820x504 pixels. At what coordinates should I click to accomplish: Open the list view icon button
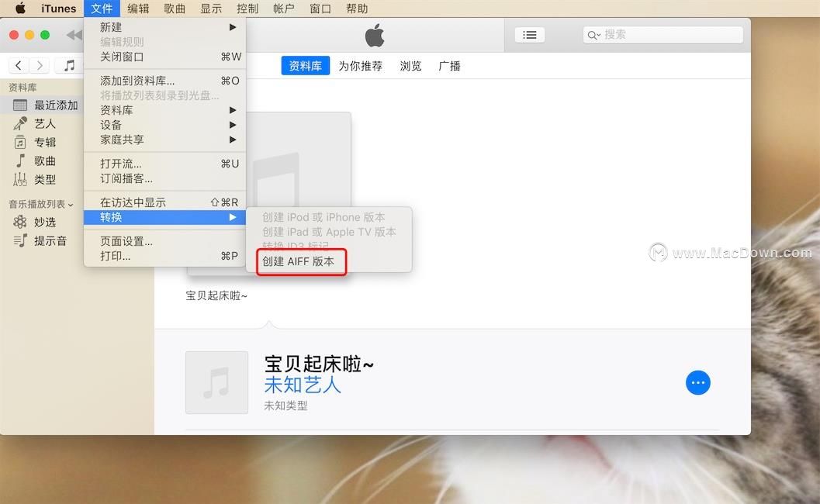click(x=530, y=35)
